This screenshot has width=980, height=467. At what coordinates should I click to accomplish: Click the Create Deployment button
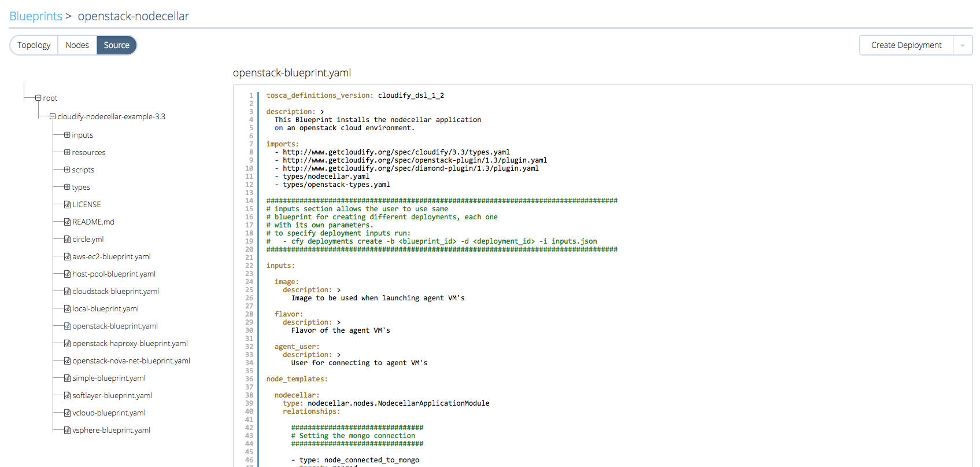click(x=906, y=45)
